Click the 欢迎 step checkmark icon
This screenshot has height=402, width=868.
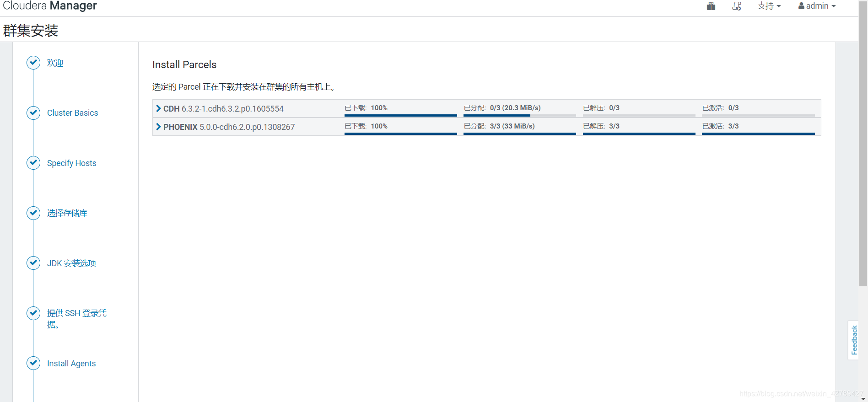pyautogui.click(x=33, y=63)
